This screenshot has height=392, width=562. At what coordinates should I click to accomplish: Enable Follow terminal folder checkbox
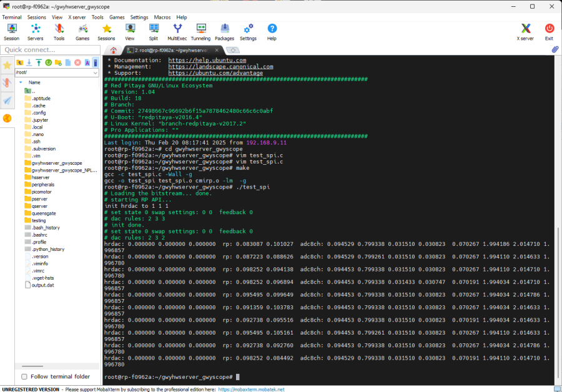(x=24, y=376)
